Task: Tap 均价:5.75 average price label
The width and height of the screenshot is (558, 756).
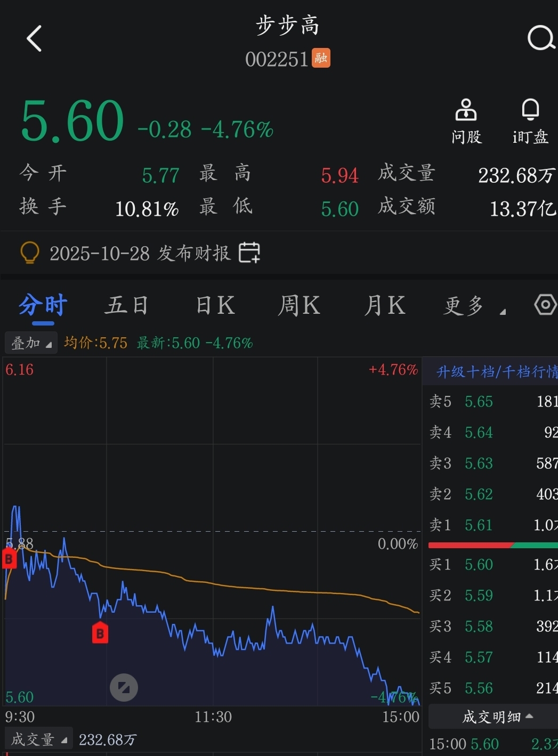Action: pyautogui.click(x=95, y=343)
